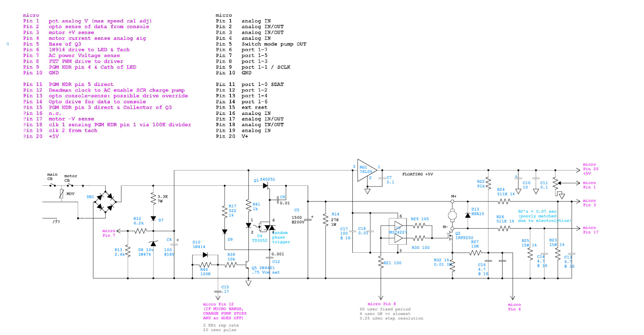Select the C5 1500 @200V capacitor symbol
This screenshot has width=644, height=335.
point(308,219)
